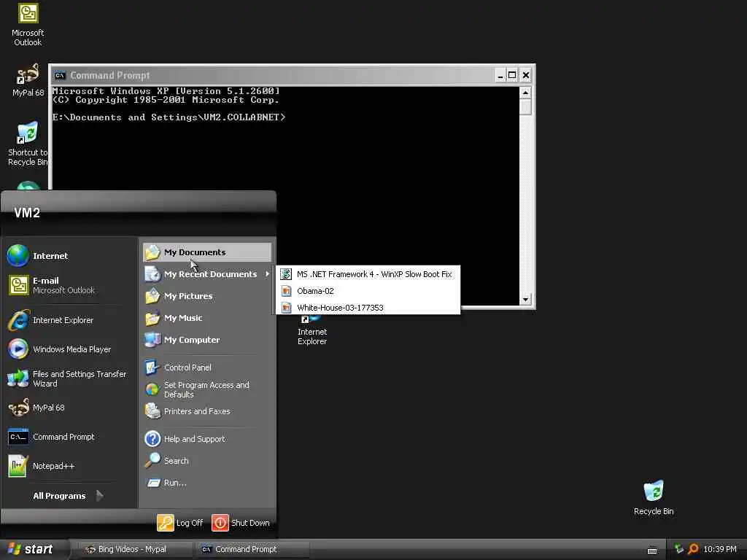This screenshot has height=560, width=747.
Task: Open Command Prompt from Start menu list
Action: click(69, 437)
